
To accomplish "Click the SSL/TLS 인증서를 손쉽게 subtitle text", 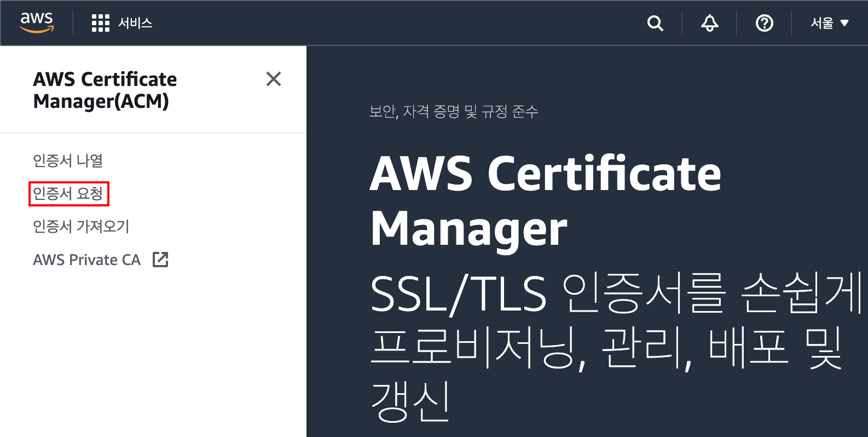I will pyautogui.click(x=616, y=294).
